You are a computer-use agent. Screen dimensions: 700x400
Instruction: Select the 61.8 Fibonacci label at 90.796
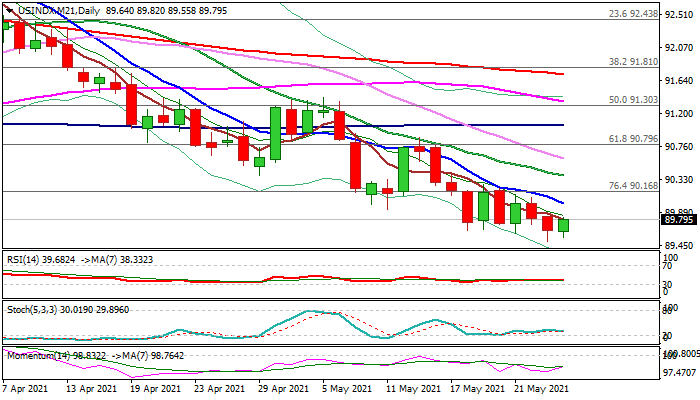633,138
